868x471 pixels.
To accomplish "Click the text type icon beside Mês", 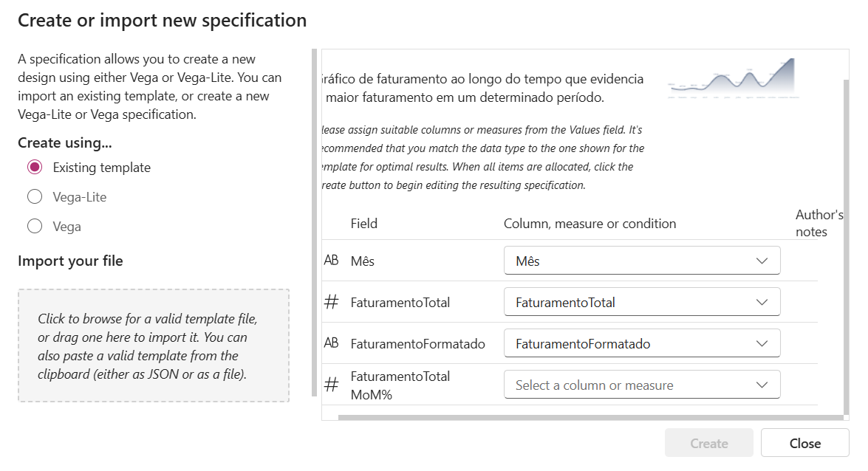I will point(331,260).
